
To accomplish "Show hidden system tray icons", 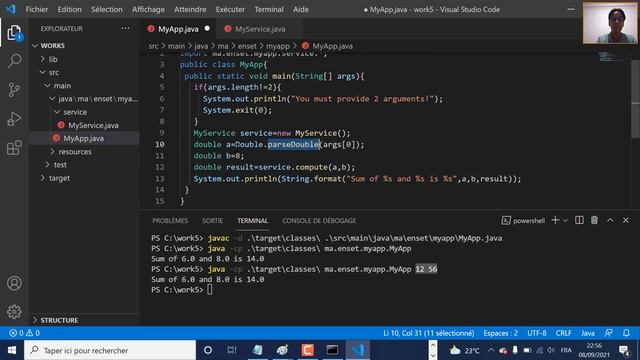I will [x=491, y=350].
